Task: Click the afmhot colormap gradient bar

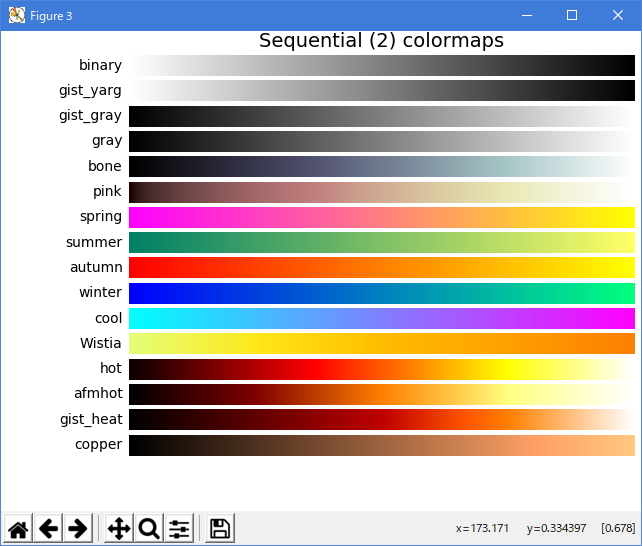Action: point(382,394)
